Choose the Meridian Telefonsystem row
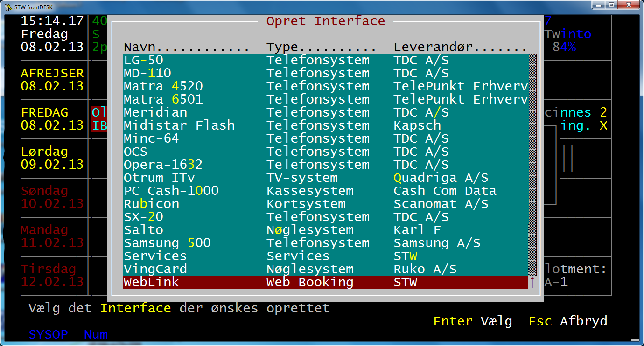 pyautogui.click(x=325, y=112)
